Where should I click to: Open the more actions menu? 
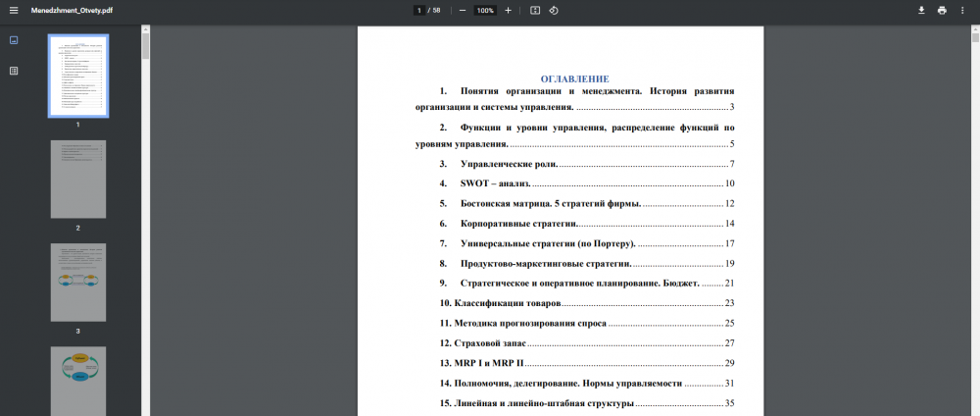click(x=964, y=10)
